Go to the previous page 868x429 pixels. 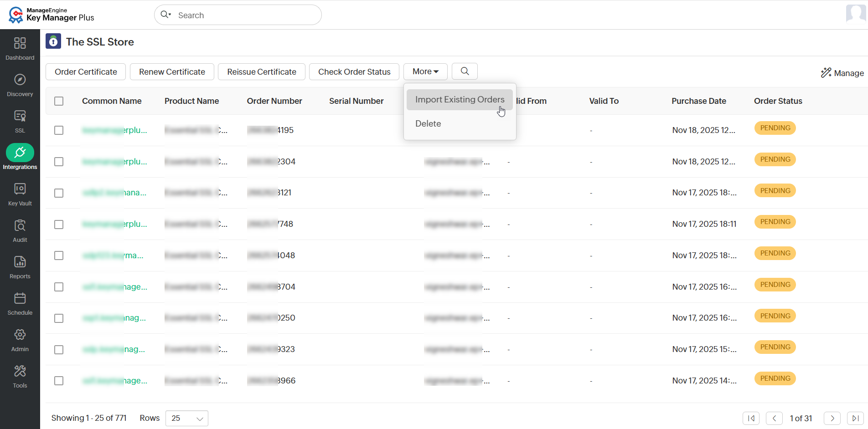(774, 418)
